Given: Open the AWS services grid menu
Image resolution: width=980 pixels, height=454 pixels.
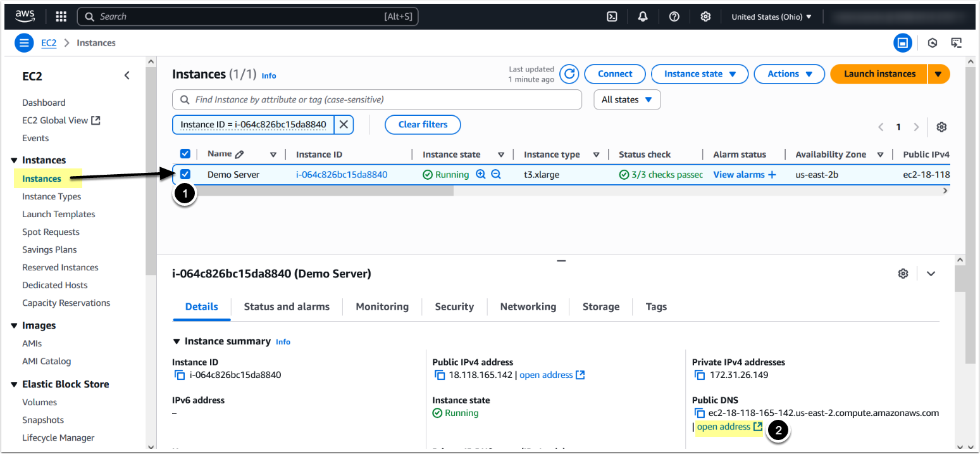Looking at the screenshot, I should click(61, 16).
